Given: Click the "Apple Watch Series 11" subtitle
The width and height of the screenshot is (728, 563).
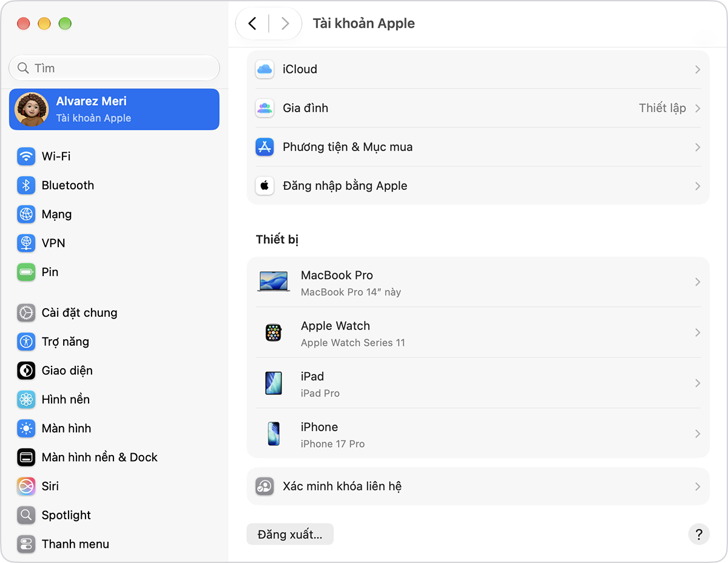Looking at the screenshot, I should (353, 343).
